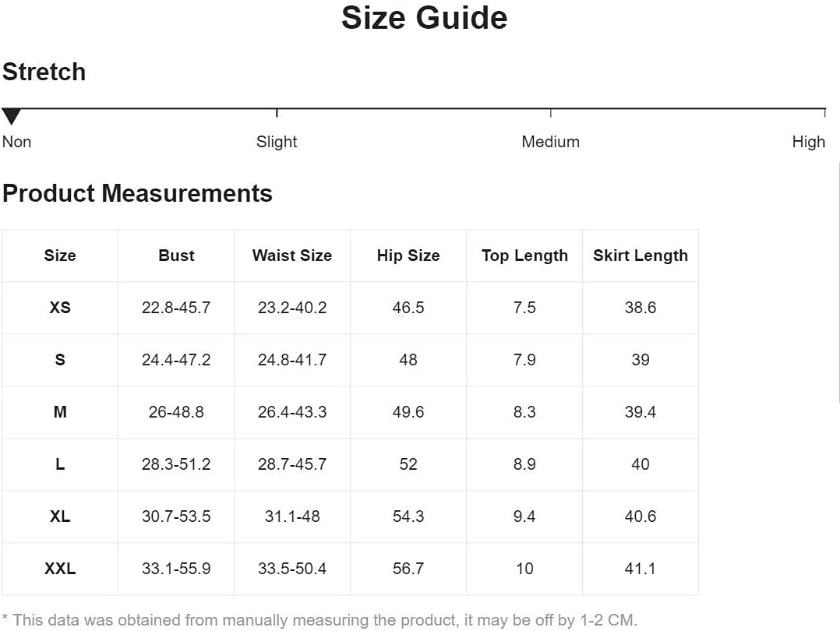Click the Non stretch label

coord(16,142)
